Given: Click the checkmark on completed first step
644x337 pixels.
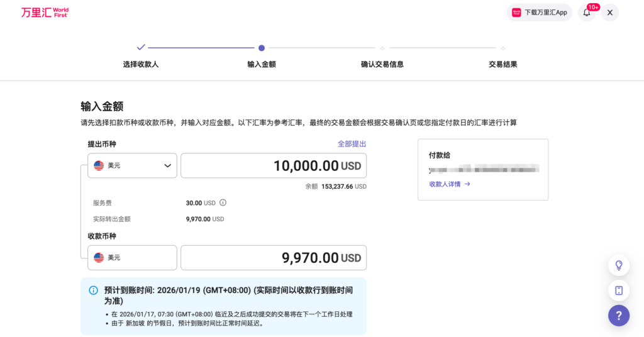Looking at the screenshot, I should click(141, 47).
